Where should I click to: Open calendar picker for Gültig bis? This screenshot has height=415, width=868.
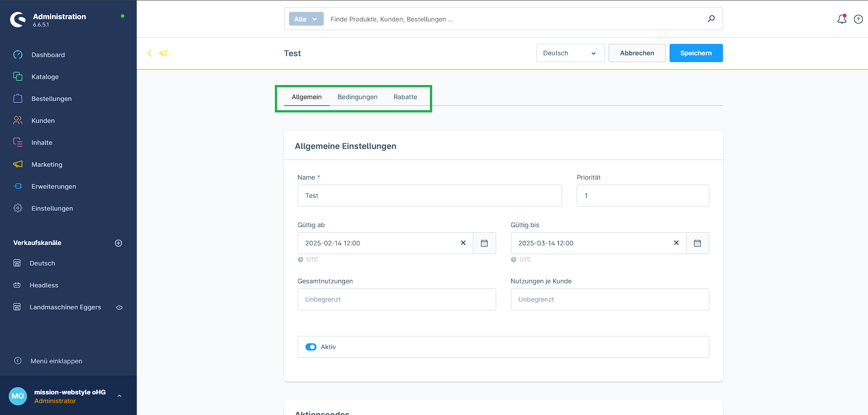coord(697,243)
